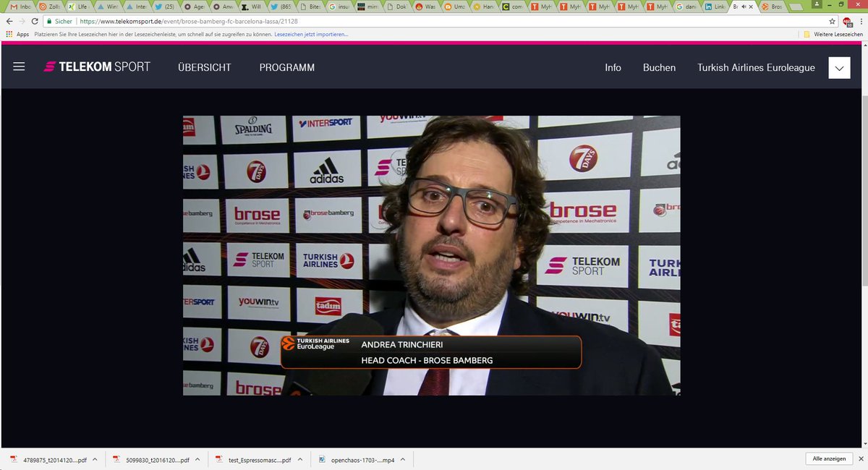The height and width of the screenshot is (470, 868).
Task: Switch to the mim tab
Action: tap(369, 7)
